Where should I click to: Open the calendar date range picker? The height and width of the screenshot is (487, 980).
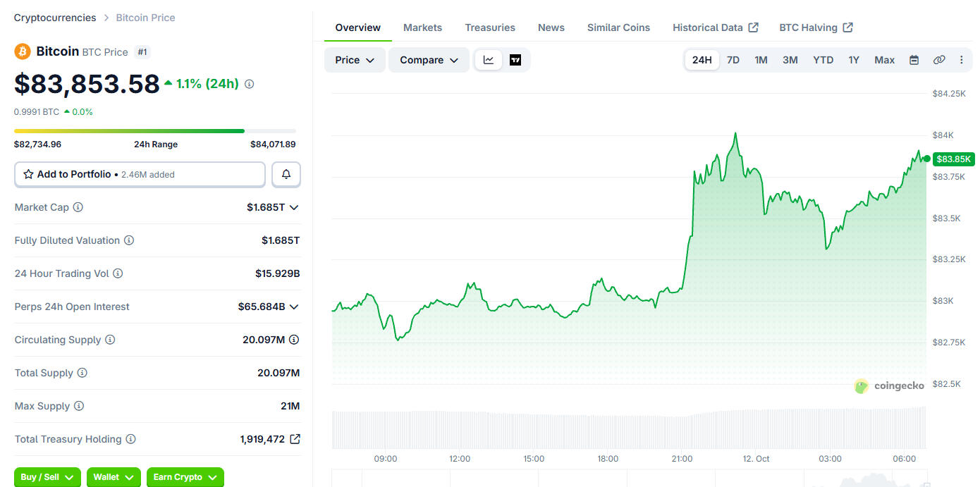click(914, 60)
